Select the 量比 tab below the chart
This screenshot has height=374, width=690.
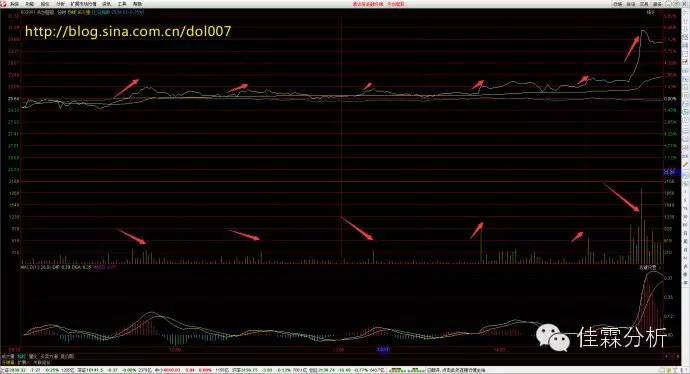pyautogui.click(x=32, y=357)
